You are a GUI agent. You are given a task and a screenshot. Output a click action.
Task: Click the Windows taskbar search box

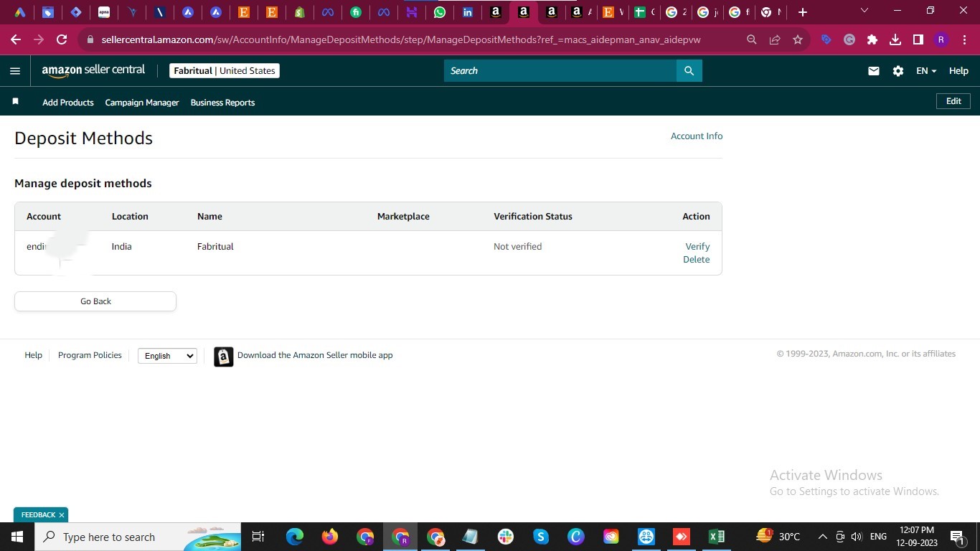(x=138, y=537)
